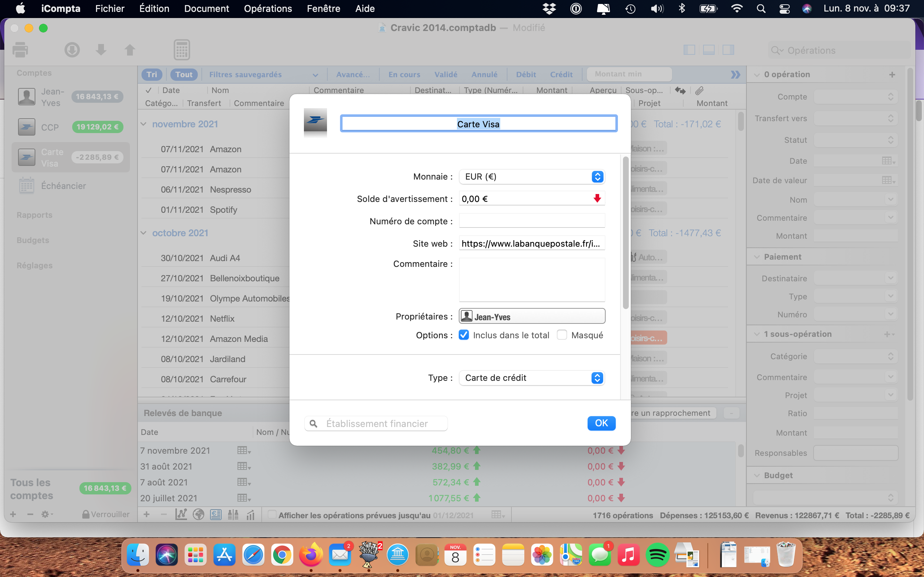Toggle 'Inclus dans le total' checkbox
Image resolution: width=924 pixels, height=577 pixels.
coord(464,335)
